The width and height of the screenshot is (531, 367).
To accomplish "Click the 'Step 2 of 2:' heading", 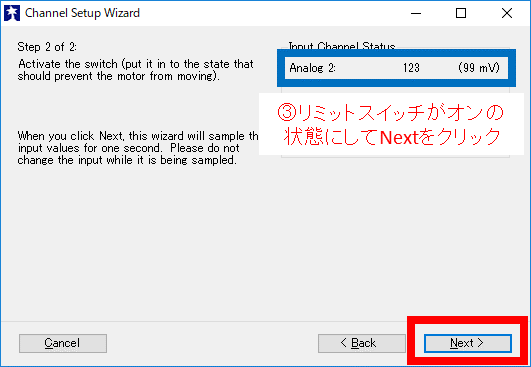I will click(x=47, y=47).
